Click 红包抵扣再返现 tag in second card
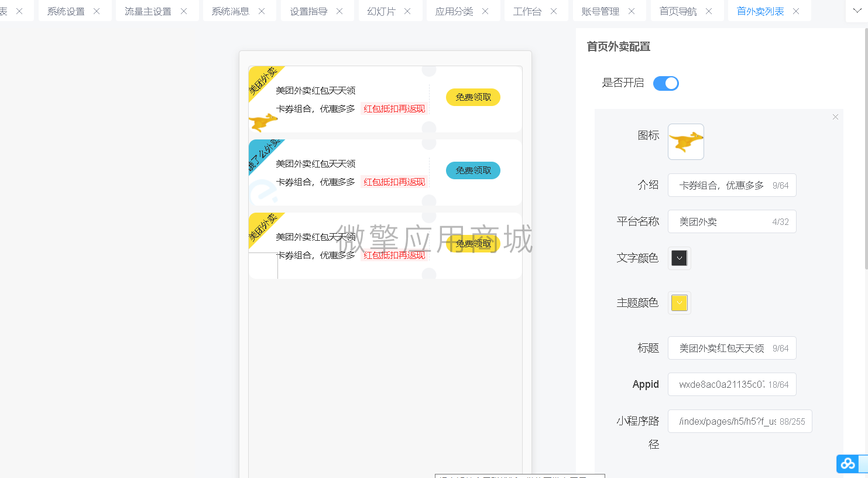 click(x=394, y=182)
